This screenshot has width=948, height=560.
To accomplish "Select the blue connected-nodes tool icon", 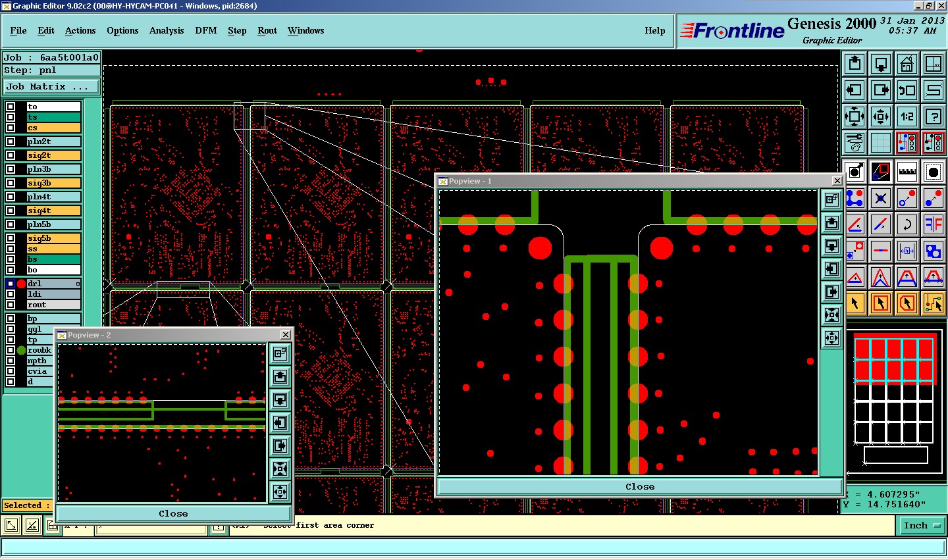I will click(855, 198).
